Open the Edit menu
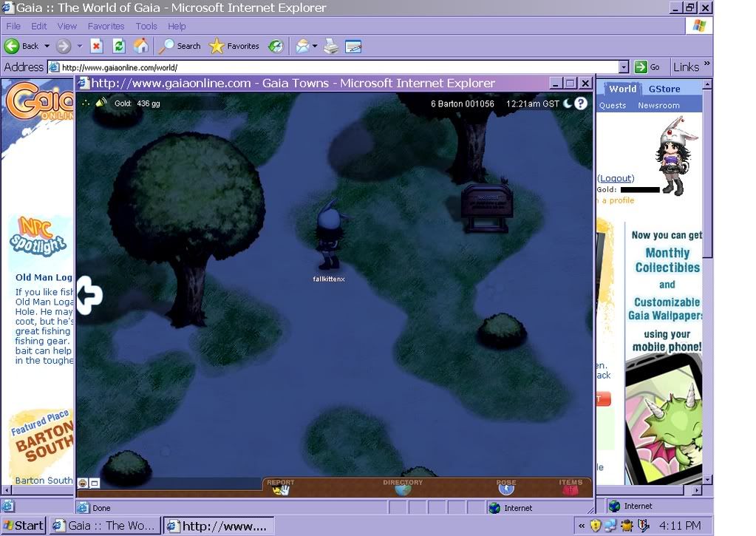756x536 pixels. pyautogui.click(x=39, y=26)
